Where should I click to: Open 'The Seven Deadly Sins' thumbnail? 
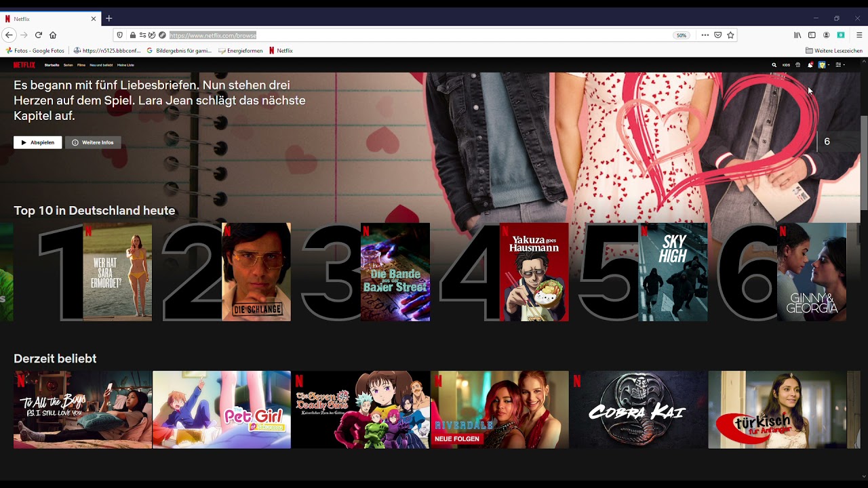click(361, 409)
